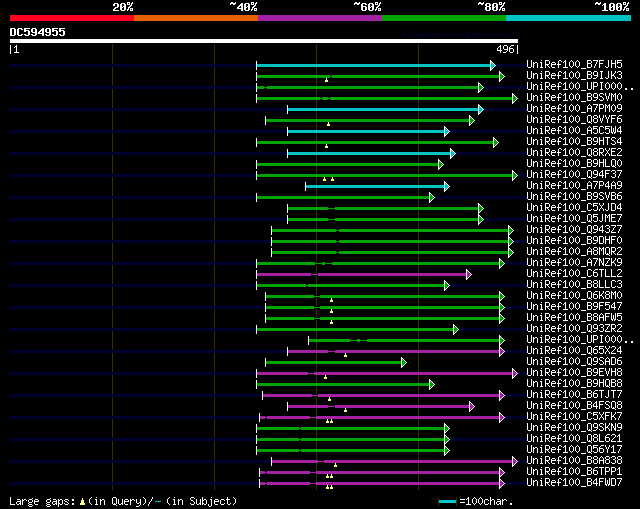Open the UniRef100_Q8VYF6 hit label
The height and width of the screenshot is (509, 640).
(574, 120)
